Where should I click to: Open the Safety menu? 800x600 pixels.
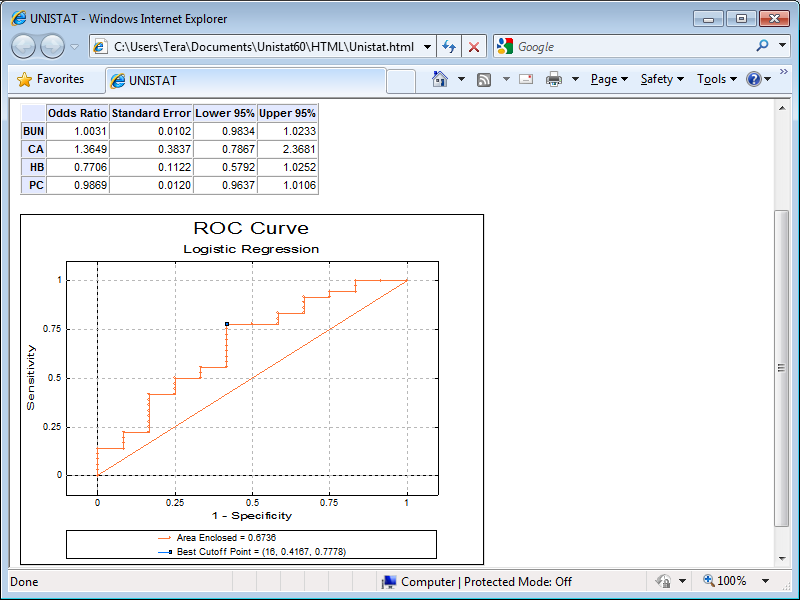(662, 79)
